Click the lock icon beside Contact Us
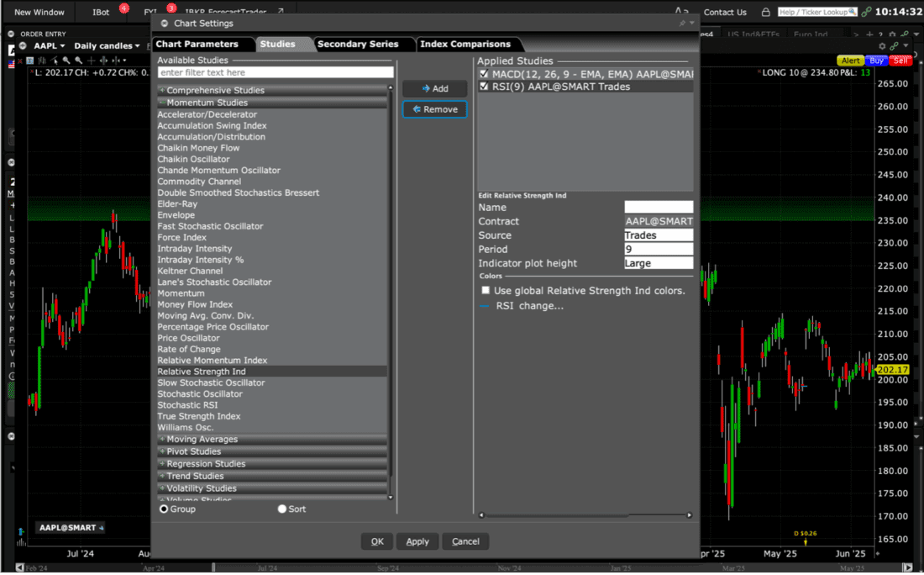 pyautogui.click(x=765, y=13)
